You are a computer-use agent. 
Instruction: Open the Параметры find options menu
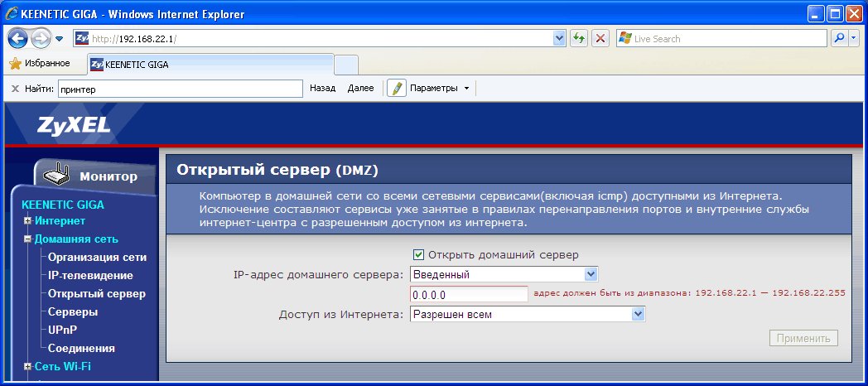[x=439, y=88]
